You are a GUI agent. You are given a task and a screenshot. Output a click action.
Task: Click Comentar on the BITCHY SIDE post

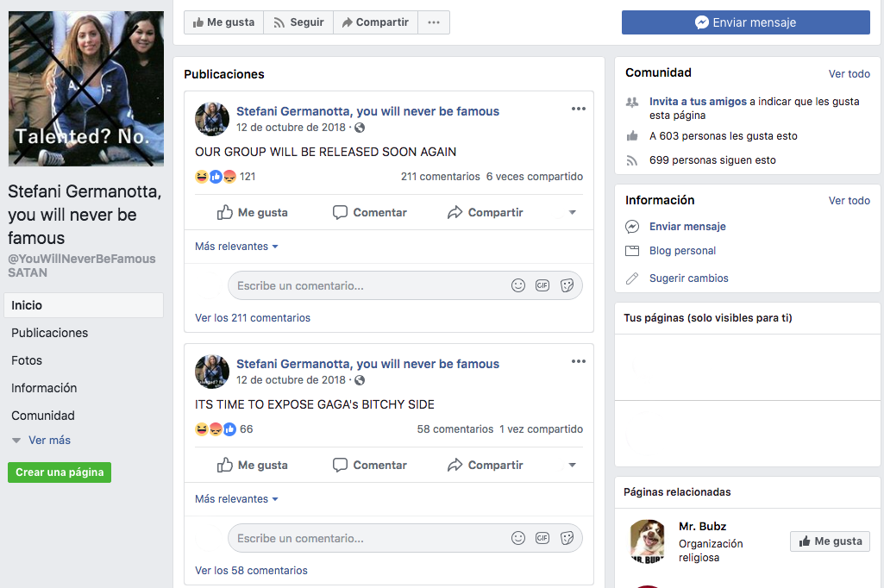[x=370, y=465]
